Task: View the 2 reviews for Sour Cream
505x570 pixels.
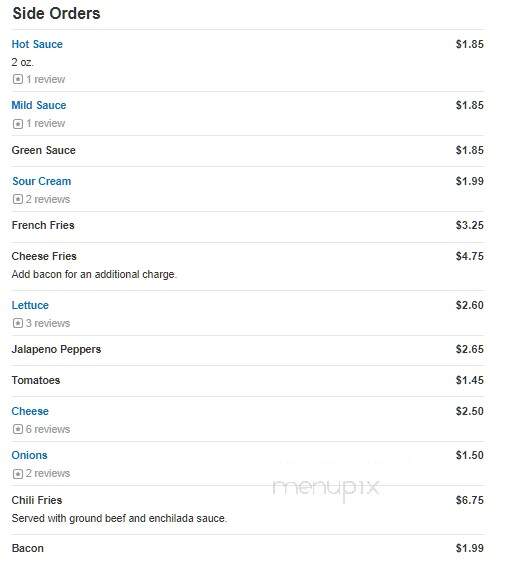Action: click(x=48, y=199)
